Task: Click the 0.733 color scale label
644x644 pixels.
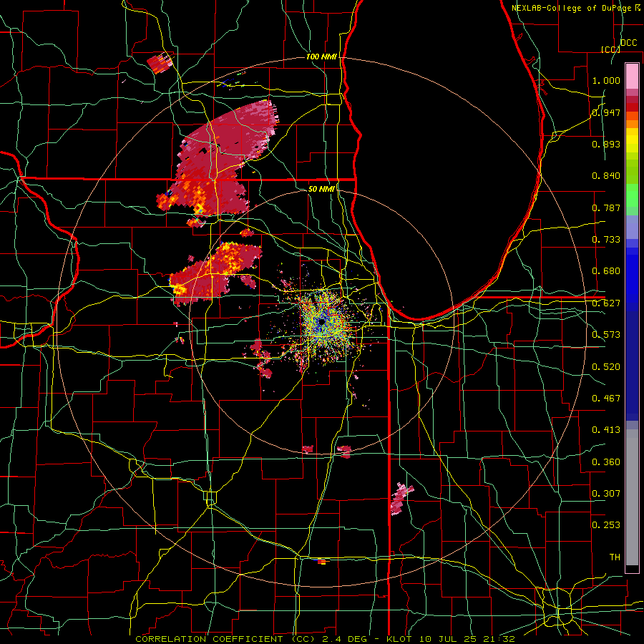Action: point(606,240)
